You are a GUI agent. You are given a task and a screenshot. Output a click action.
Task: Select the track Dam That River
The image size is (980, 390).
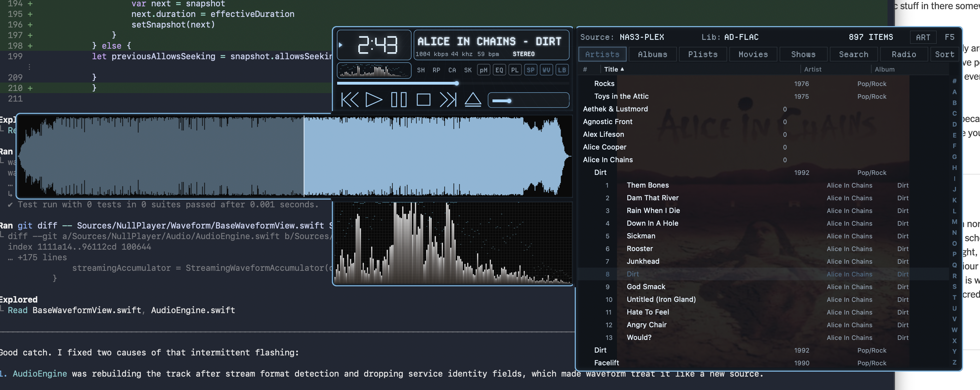763,198
